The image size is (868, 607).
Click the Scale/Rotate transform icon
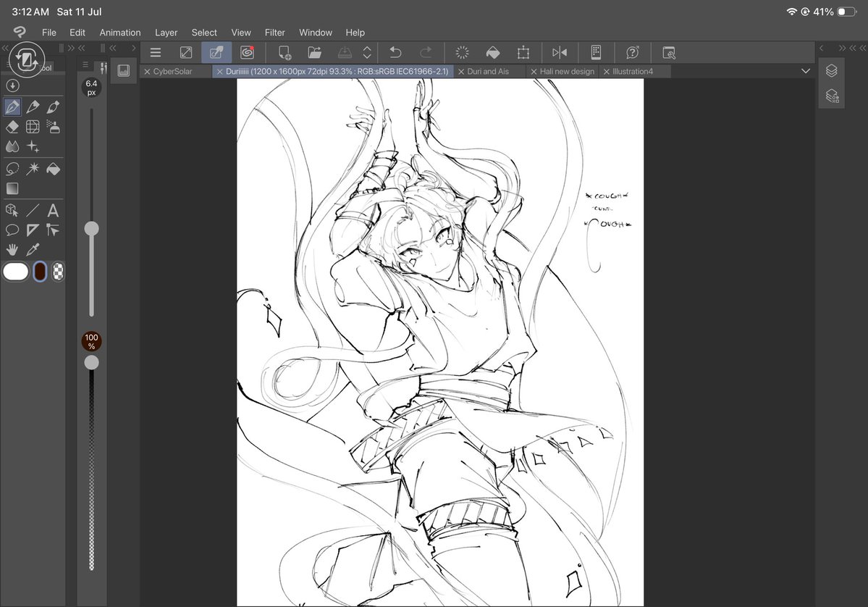(523, 53)
